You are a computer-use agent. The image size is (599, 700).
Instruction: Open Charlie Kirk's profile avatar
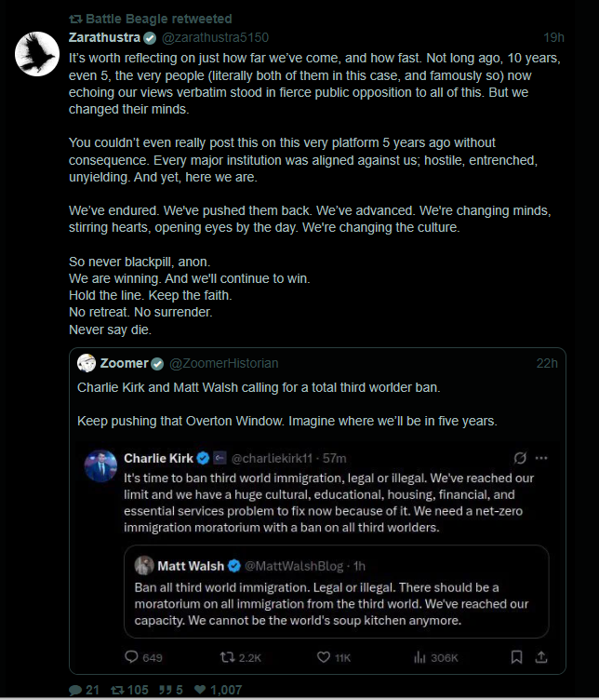pos(100,466)
